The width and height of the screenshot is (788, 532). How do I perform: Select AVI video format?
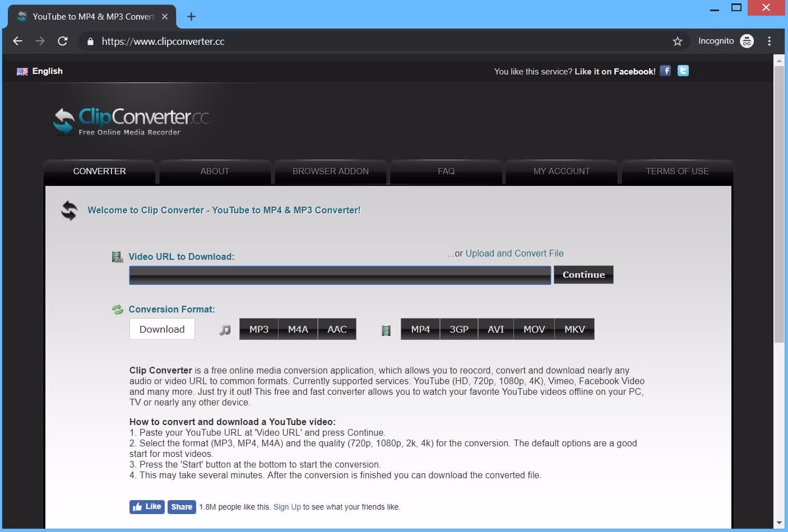[495, 329]
